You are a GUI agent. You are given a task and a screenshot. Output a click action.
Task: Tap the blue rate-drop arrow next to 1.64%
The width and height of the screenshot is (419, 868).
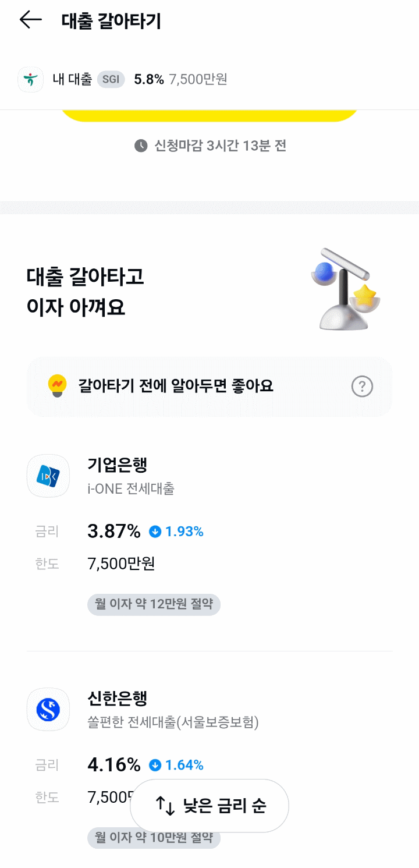(155, 765)
